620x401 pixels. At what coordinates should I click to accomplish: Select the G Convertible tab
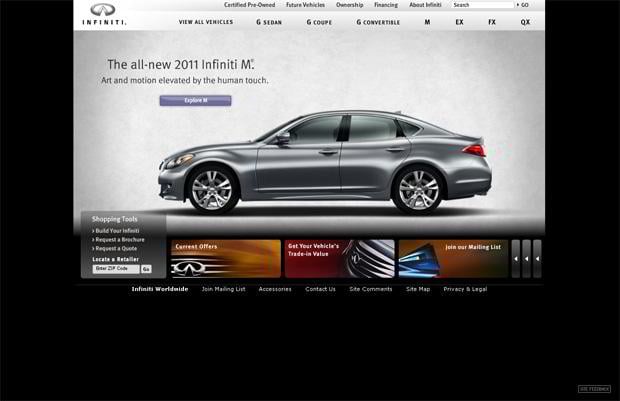point(378,21)
